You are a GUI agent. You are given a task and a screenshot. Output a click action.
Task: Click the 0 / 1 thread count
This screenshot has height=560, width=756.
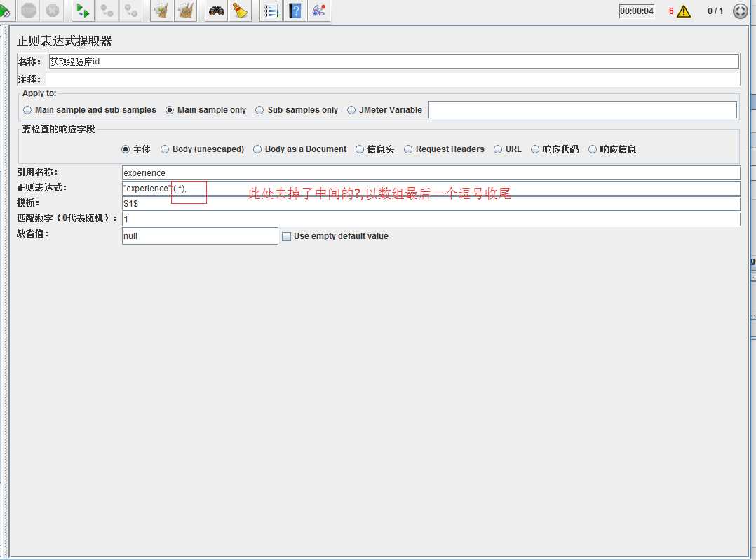[x=715, y=11]
